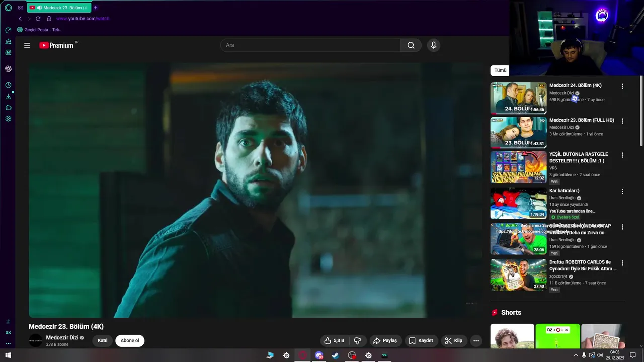Viewport: 644px width, 362px height.
Task: Open Medcezir 23. Bölüm FULL HD thumbnail
Action: [518, 133]
